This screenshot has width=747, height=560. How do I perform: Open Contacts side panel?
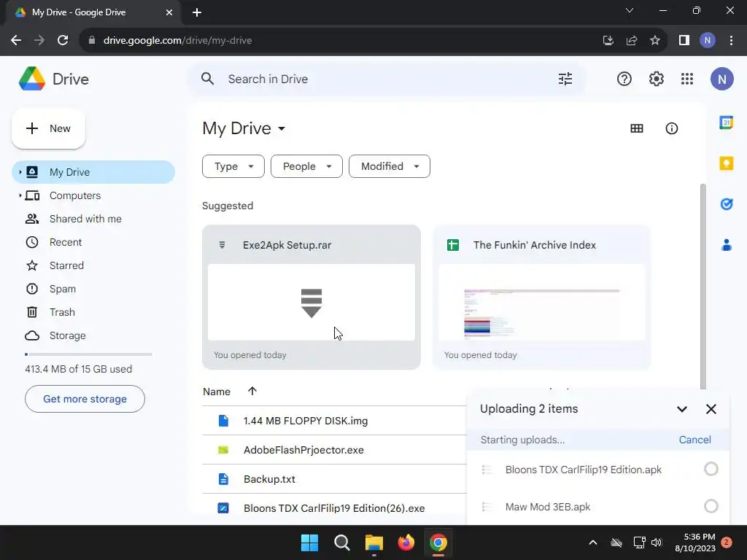726,245
